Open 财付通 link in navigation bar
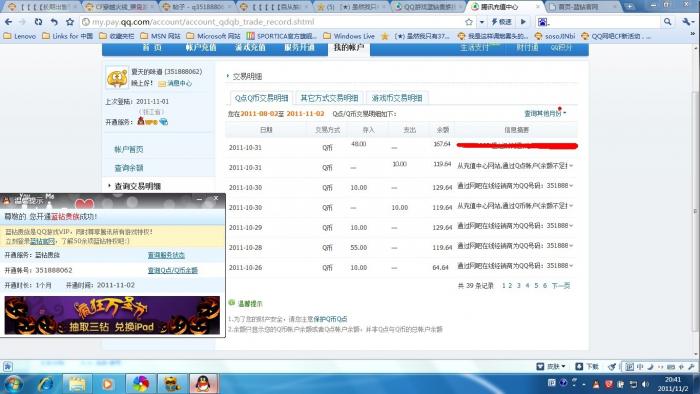700x394 pixels. (x=528, y=47)
